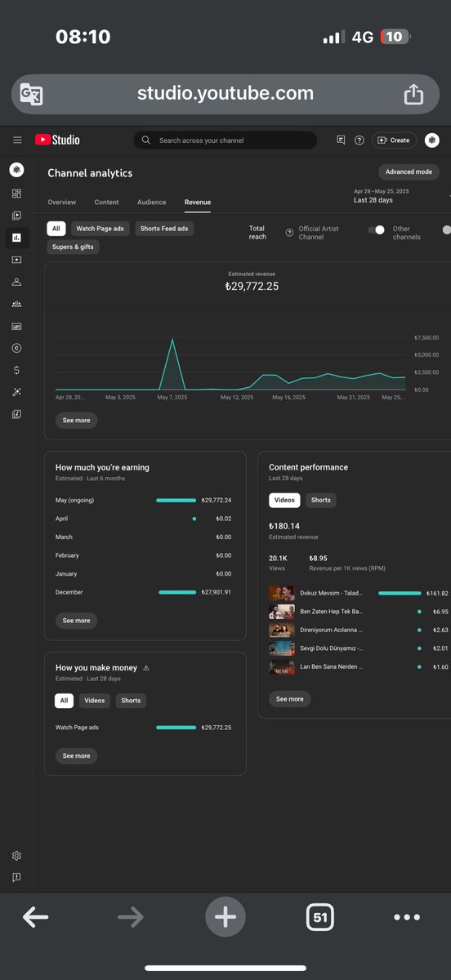Click the Watch Page ads revenue bar
This screenshot has width=451, height=980.
176,727
